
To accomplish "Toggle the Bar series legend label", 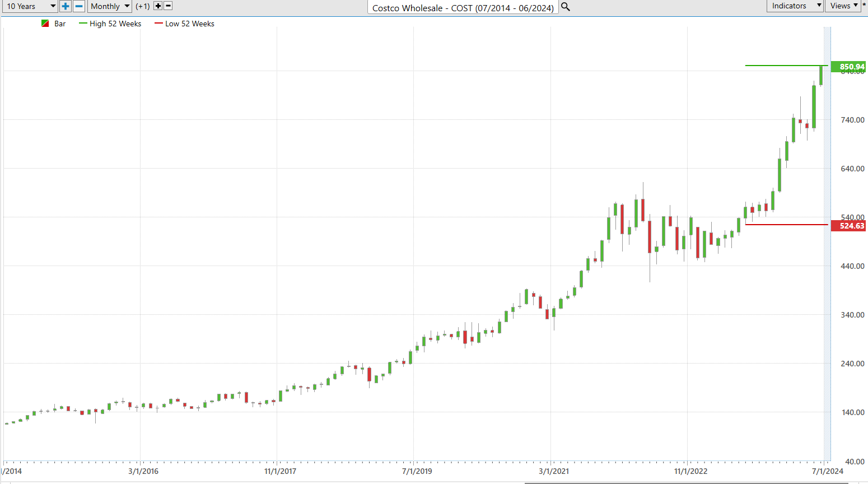I will click(x=60, y=24).
